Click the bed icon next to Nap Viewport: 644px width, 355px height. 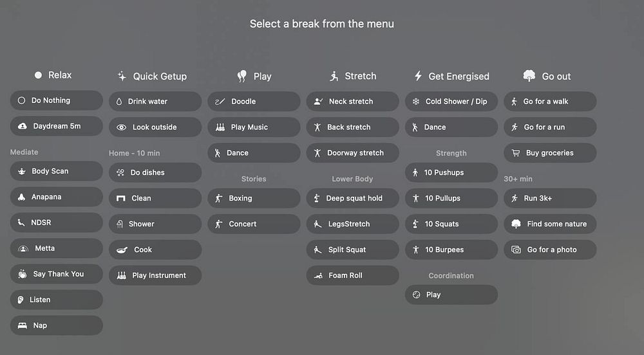pos(23,325)
